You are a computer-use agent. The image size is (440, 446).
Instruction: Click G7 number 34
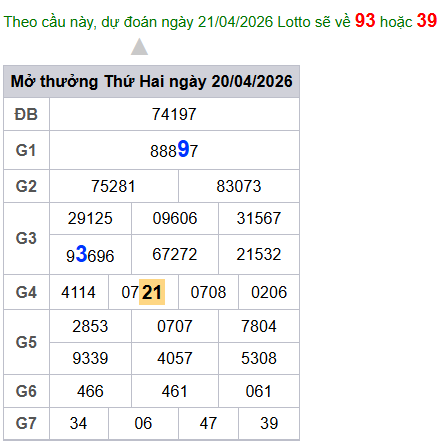point(79,423)
